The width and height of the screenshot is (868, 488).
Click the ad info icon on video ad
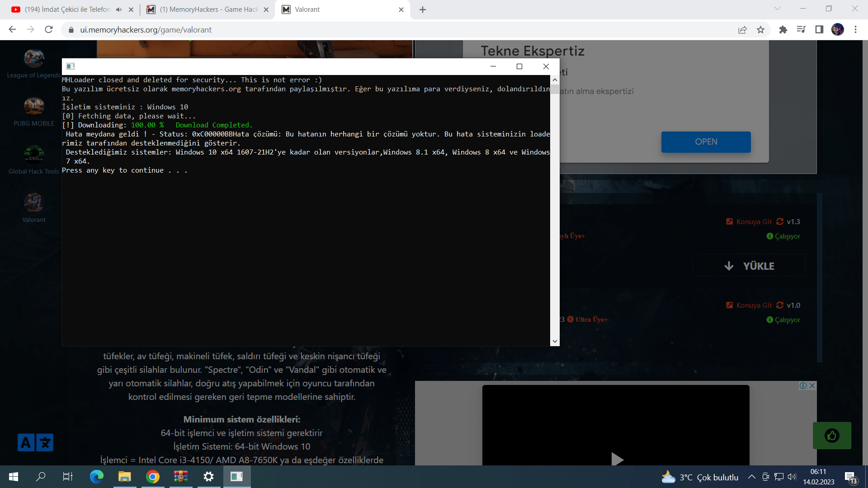(803, 385)
